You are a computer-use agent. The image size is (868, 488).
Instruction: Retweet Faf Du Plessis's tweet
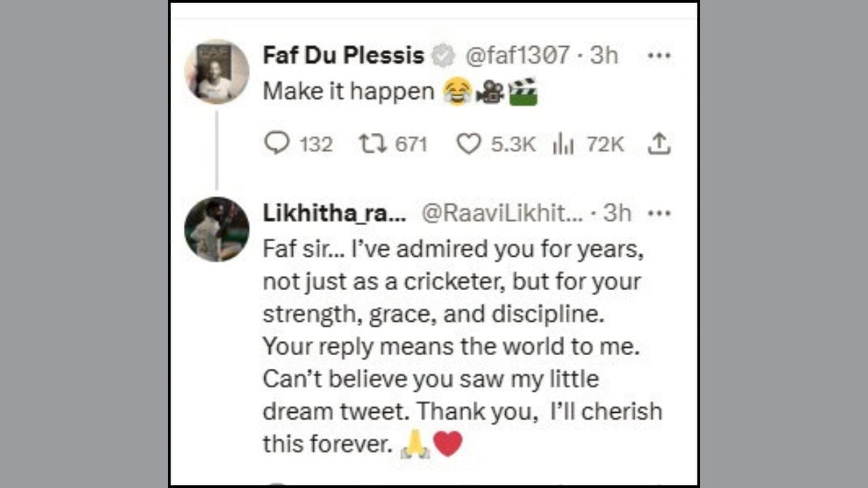pyautogui.click(x=371, y=144)
